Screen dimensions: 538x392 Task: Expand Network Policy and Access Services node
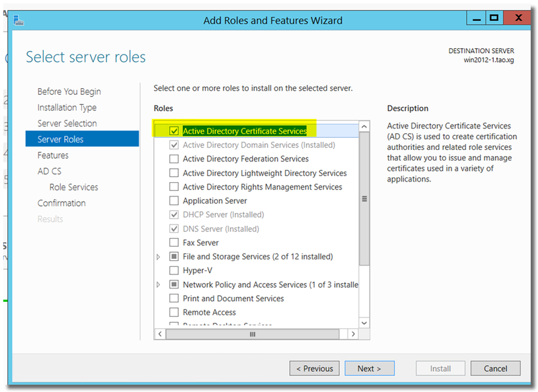(158, 284)
